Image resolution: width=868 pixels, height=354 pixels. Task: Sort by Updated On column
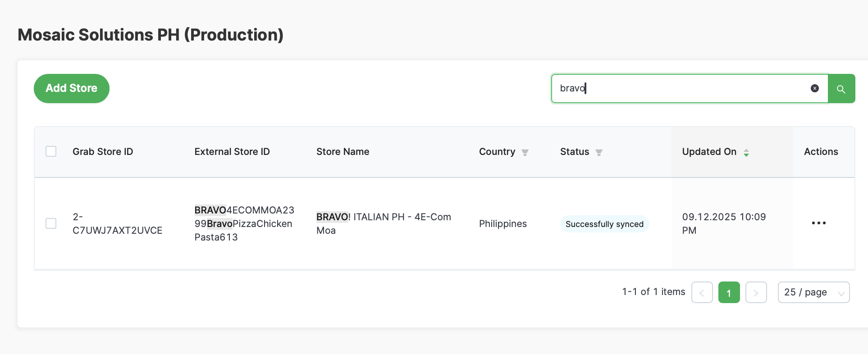pyautogui.click(x=746, y=152)
